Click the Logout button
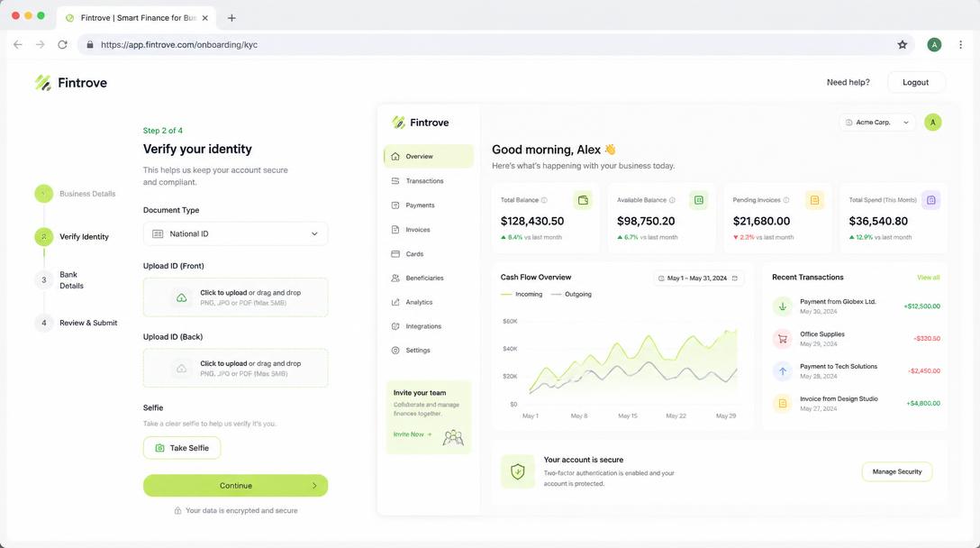The image size is (980, 548). point(915,82)
